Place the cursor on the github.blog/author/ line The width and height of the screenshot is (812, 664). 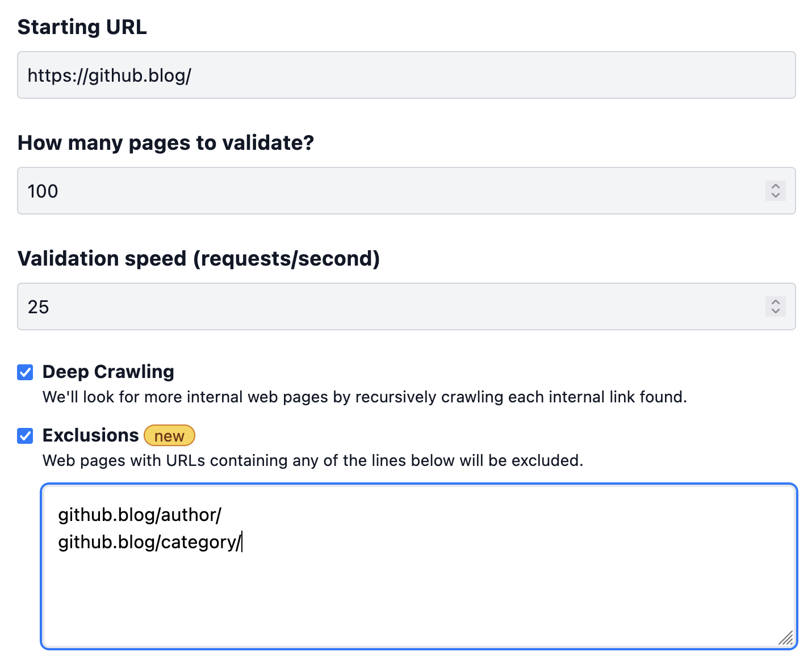[140, 515]
